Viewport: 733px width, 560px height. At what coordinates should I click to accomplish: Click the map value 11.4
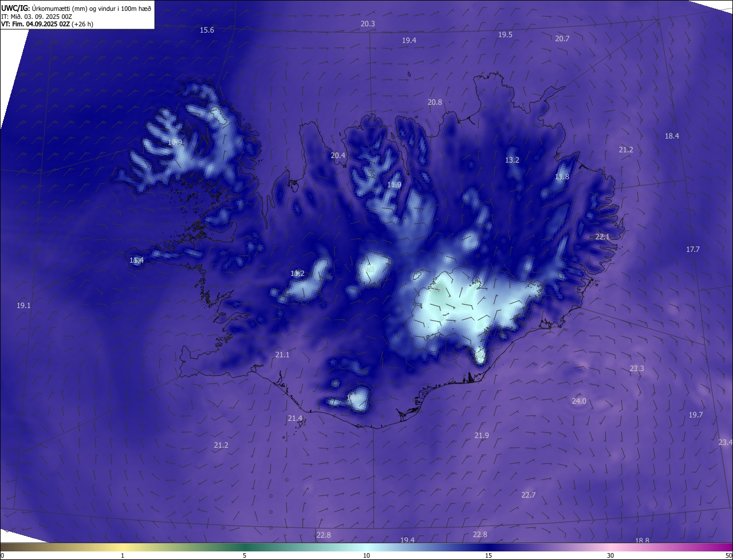pyautogui.click(x=136, y=260)
